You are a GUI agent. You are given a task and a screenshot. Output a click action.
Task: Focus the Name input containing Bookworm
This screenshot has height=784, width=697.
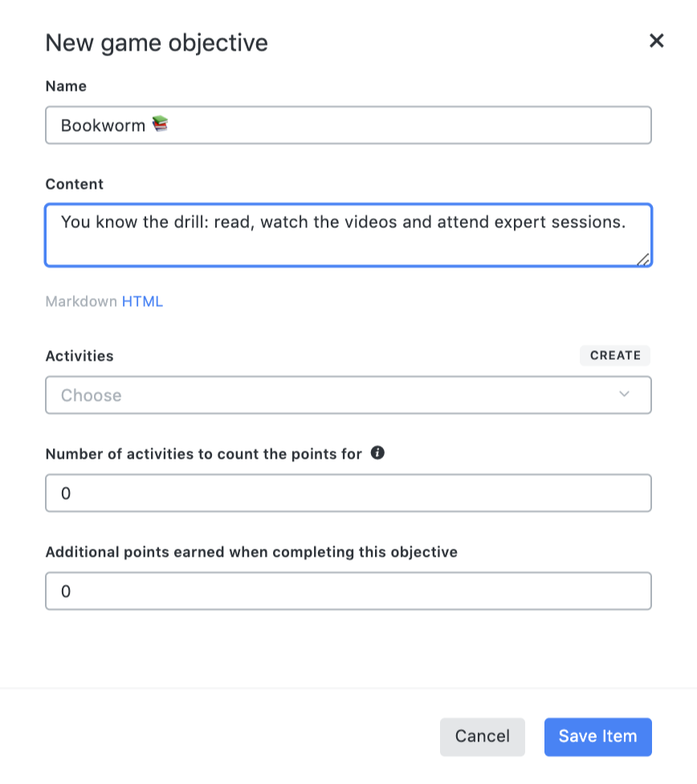coord(348,125)
